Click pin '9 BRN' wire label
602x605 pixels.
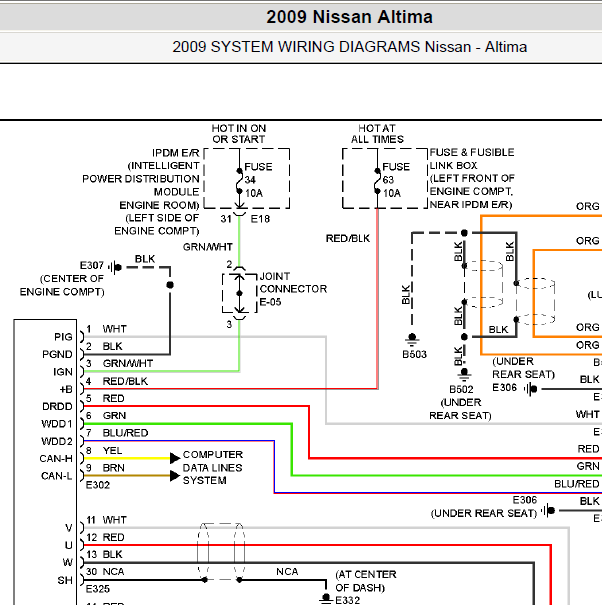(105, 468)
